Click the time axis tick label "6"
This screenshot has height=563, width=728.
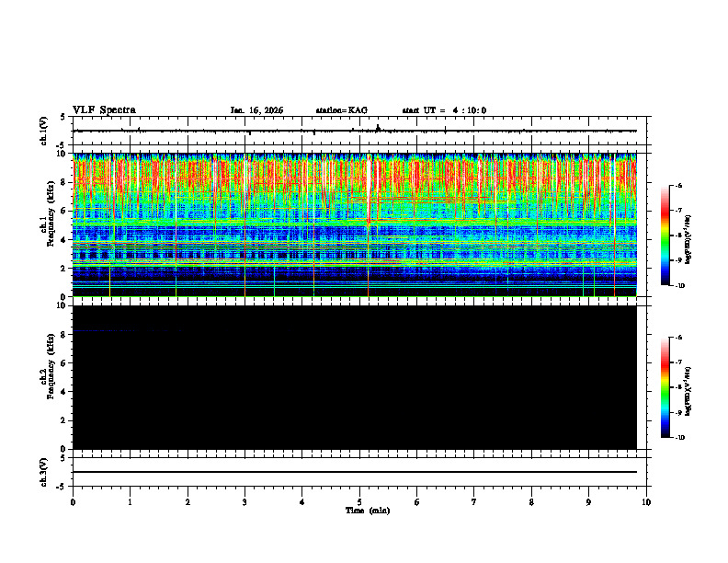417,502
